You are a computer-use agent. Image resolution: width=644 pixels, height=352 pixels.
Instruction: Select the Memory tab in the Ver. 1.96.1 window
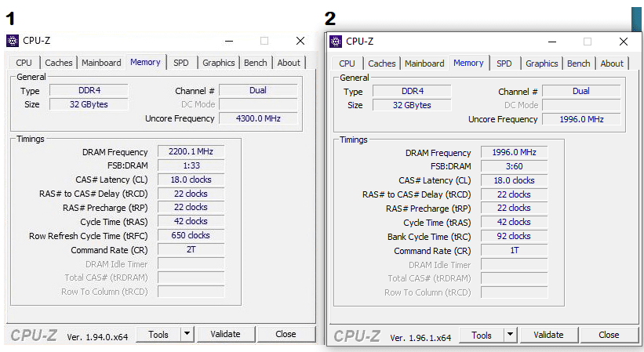[x=468, y=63]
